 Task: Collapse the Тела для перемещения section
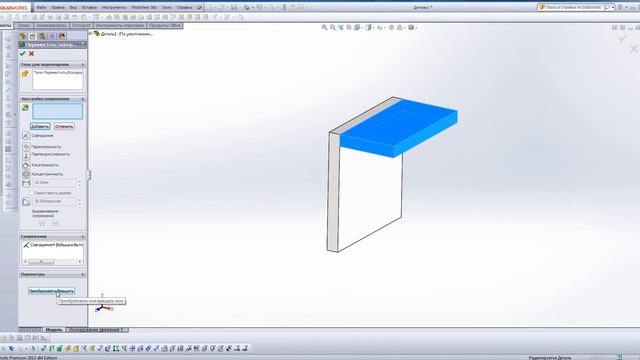(x=83, y=64)
